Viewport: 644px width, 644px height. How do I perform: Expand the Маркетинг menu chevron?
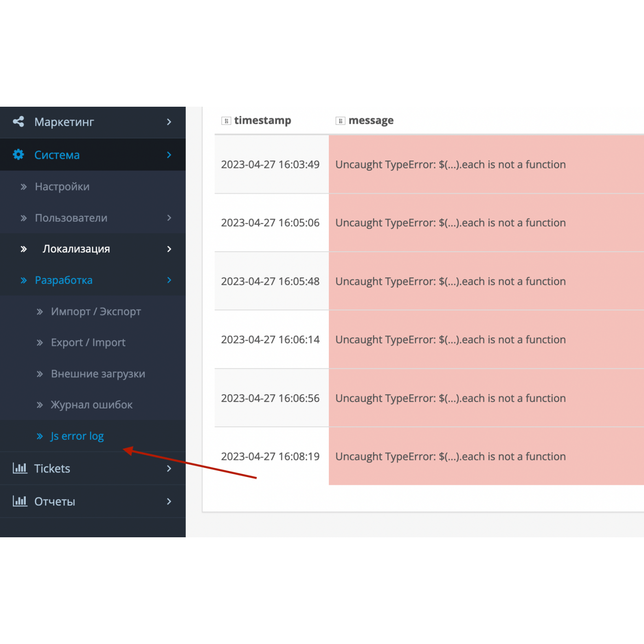169,122
